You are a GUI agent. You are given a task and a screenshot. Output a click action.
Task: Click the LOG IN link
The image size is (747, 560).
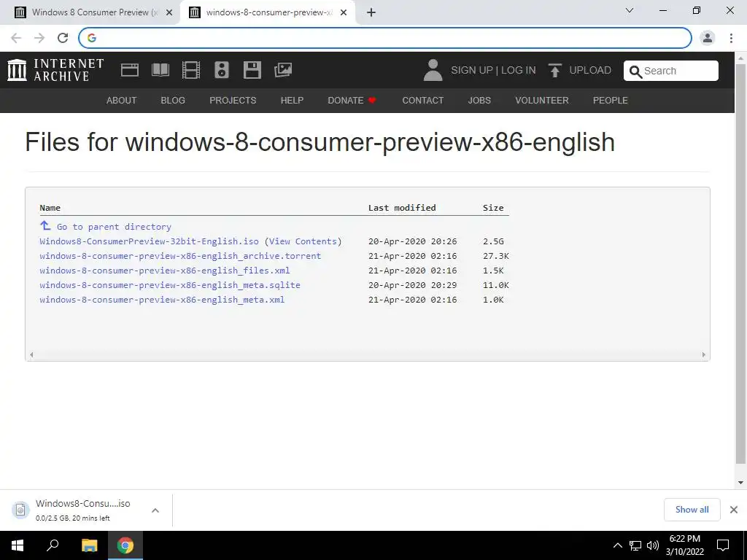[x=519, y=71]
